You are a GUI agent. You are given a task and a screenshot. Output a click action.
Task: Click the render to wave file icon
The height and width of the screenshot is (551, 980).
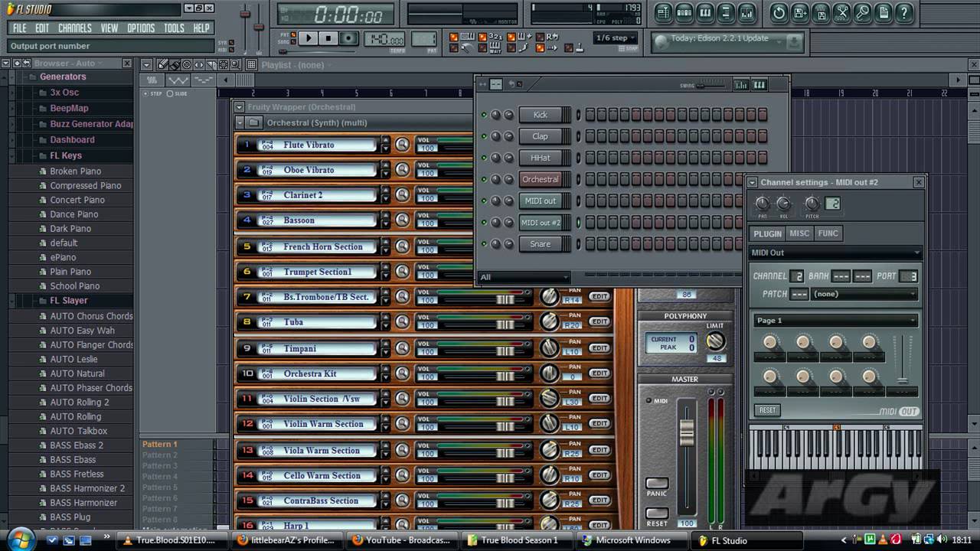(821, 12)
